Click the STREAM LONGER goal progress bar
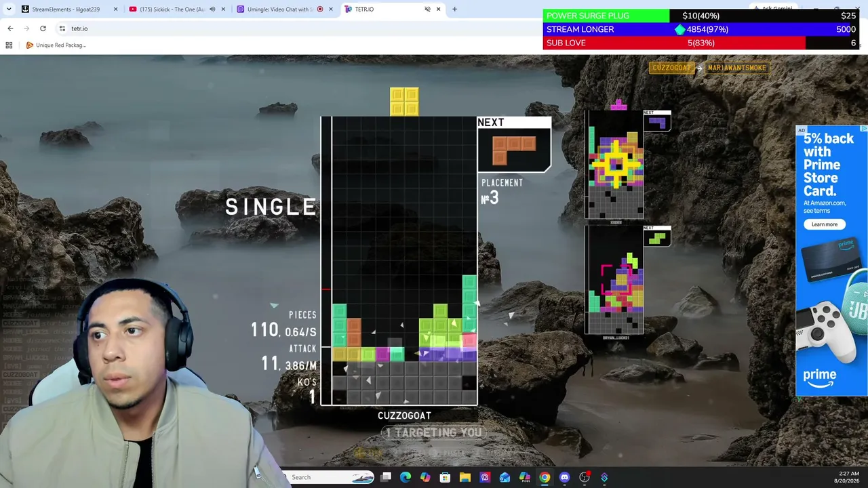 [x=701, y=29]
